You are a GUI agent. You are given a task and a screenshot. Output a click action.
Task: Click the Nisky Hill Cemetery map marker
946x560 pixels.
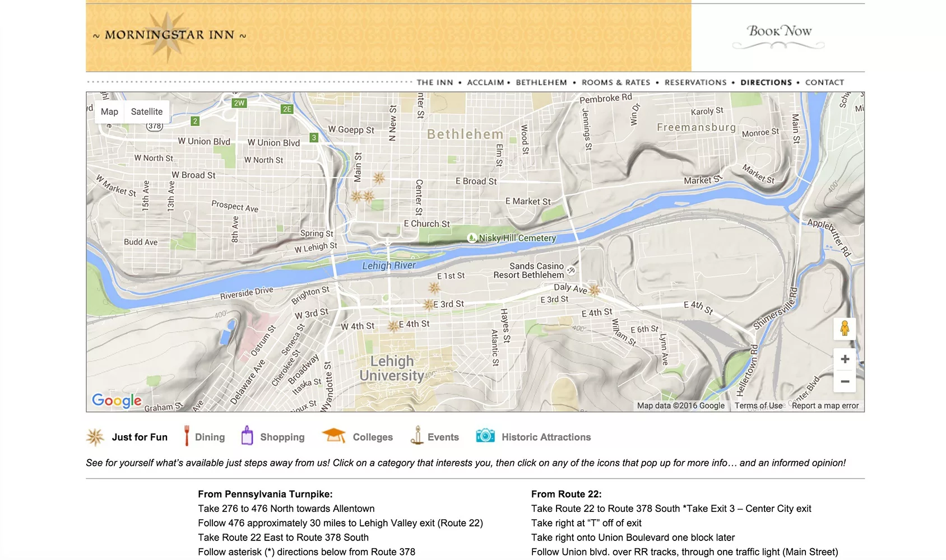(472, 238)
